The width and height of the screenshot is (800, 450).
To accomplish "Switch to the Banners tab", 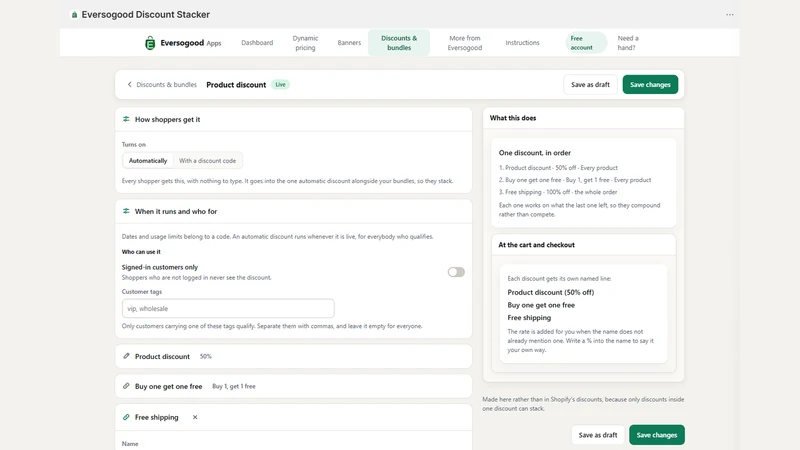I will [x=349, y=43].
